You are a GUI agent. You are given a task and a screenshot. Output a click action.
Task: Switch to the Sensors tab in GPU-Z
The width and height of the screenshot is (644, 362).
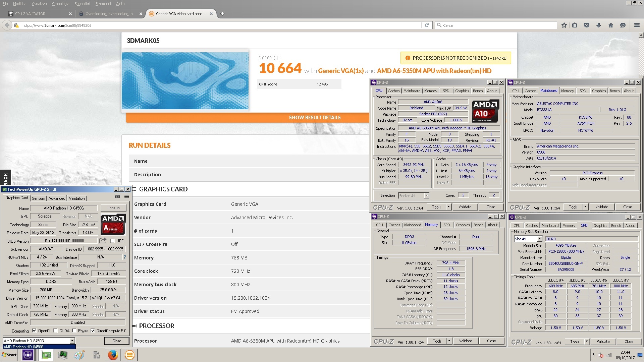(x=38, y=198)
